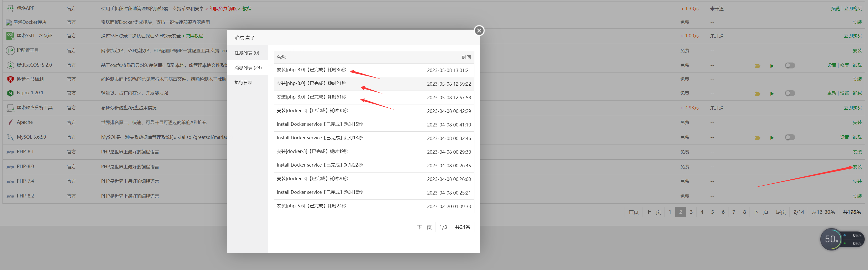
Task: Click the MySQL 5.6.50 icon
Action: tap(10, 137)
